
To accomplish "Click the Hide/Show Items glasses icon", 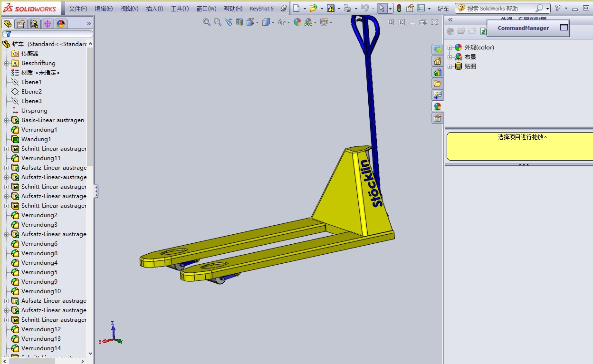I will 281,22.
